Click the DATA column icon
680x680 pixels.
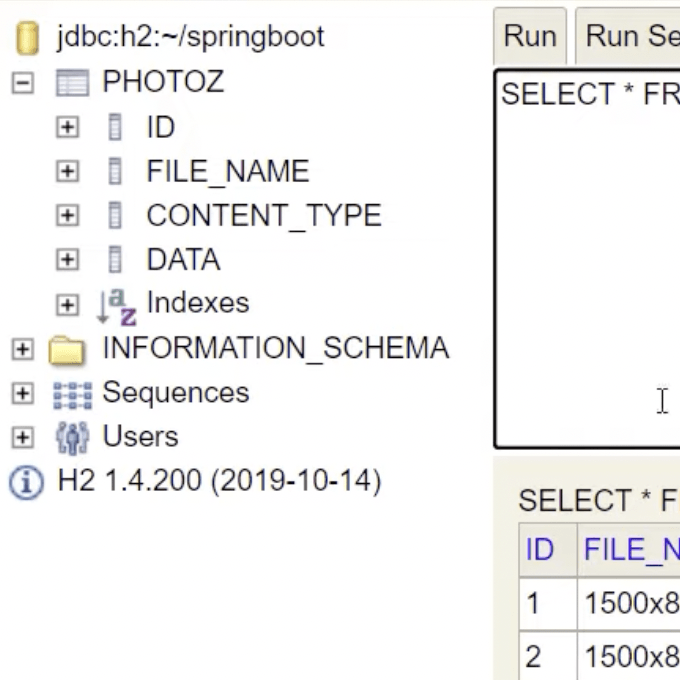115,260
